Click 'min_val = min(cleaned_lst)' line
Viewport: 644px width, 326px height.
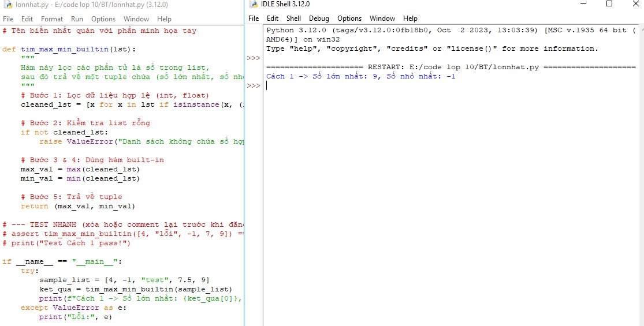coord(80,178)
